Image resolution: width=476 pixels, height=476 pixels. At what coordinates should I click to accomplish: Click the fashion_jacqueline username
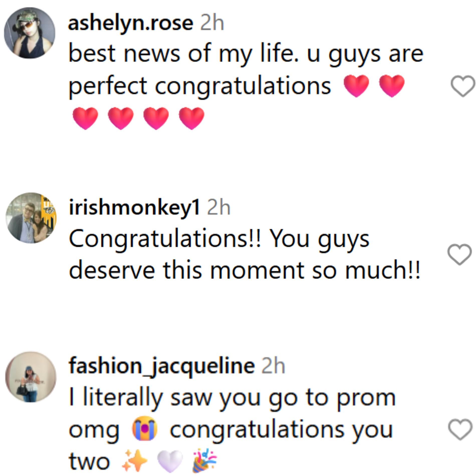click(162, 366)
